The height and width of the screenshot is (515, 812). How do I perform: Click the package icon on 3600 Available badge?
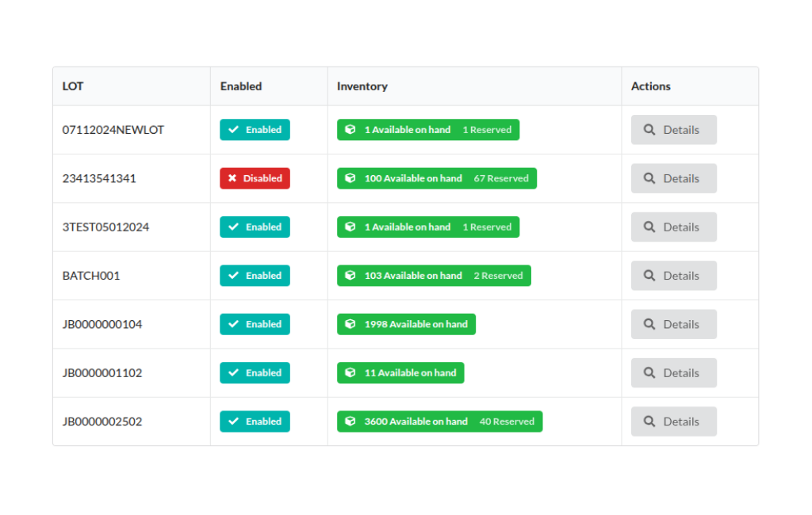coord(350,421)
